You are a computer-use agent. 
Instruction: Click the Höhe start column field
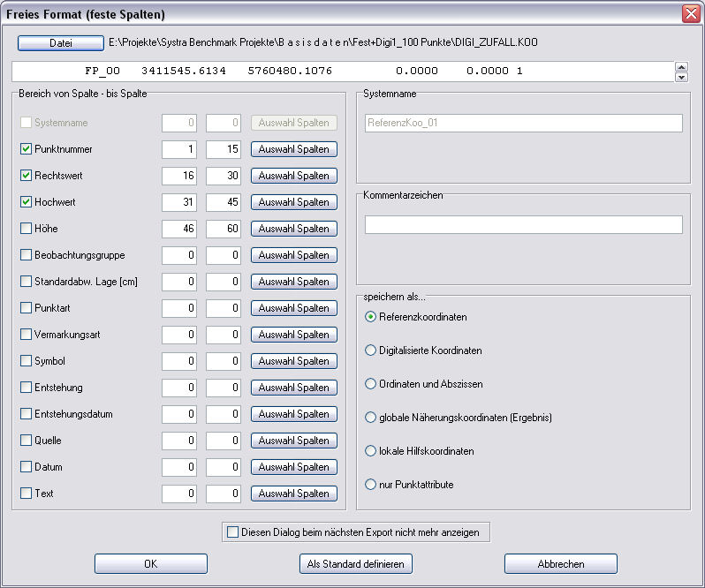coord(179,229)
